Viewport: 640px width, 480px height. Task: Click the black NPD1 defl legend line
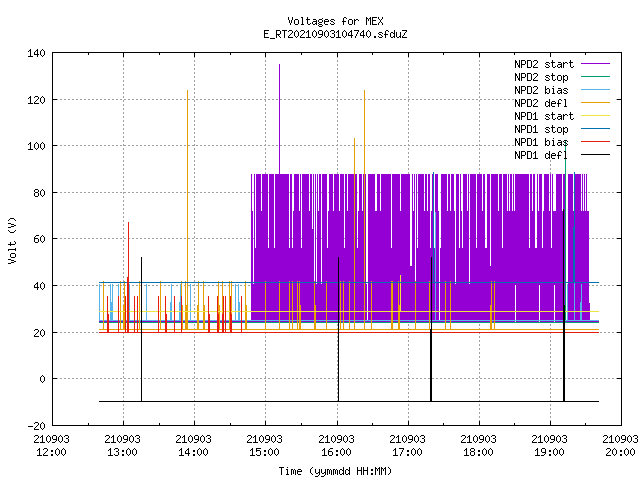pos(595,155)
